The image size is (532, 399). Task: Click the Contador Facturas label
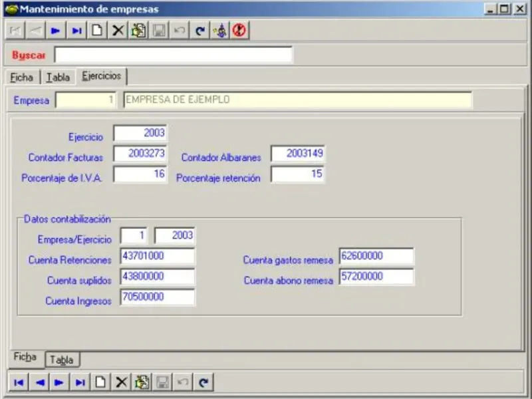(65, 158)
